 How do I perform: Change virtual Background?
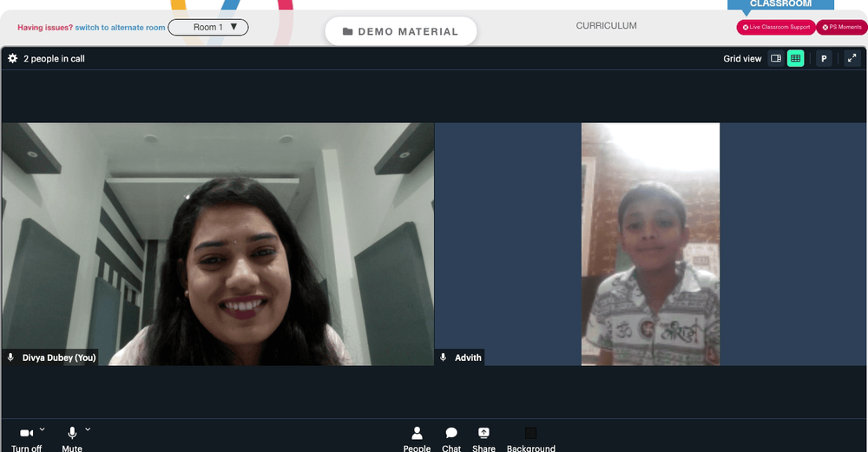(531, 439)
